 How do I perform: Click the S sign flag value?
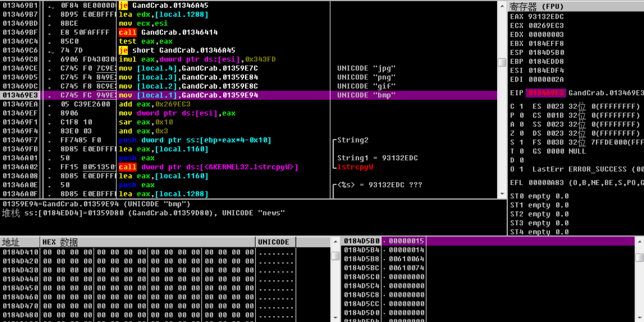tap(521, 142)
